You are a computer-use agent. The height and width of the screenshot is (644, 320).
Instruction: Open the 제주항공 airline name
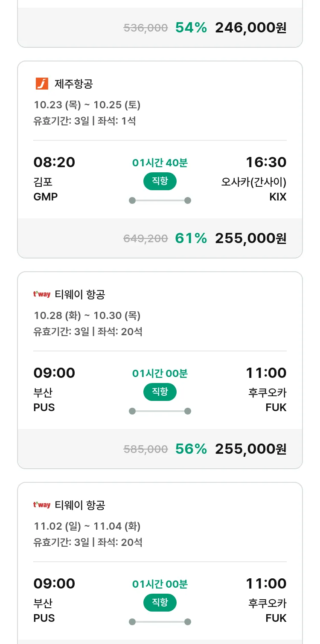(x=73, y=84)
